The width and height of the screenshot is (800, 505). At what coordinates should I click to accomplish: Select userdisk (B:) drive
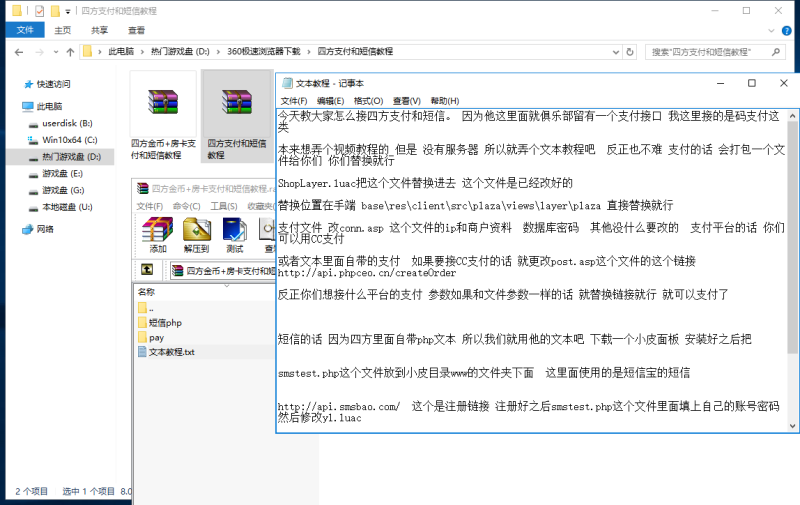point(67,123)
